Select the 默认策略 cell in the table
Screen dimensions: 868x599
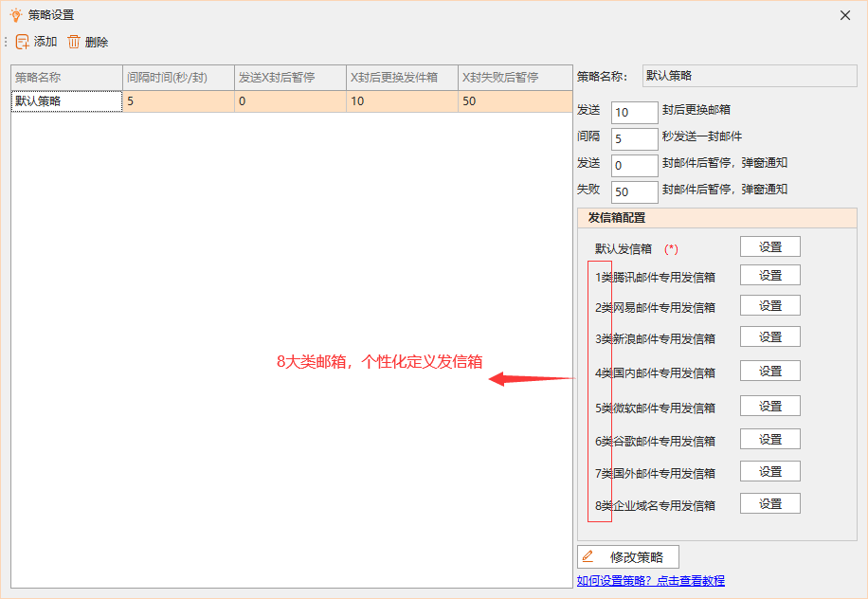(66, 101)
